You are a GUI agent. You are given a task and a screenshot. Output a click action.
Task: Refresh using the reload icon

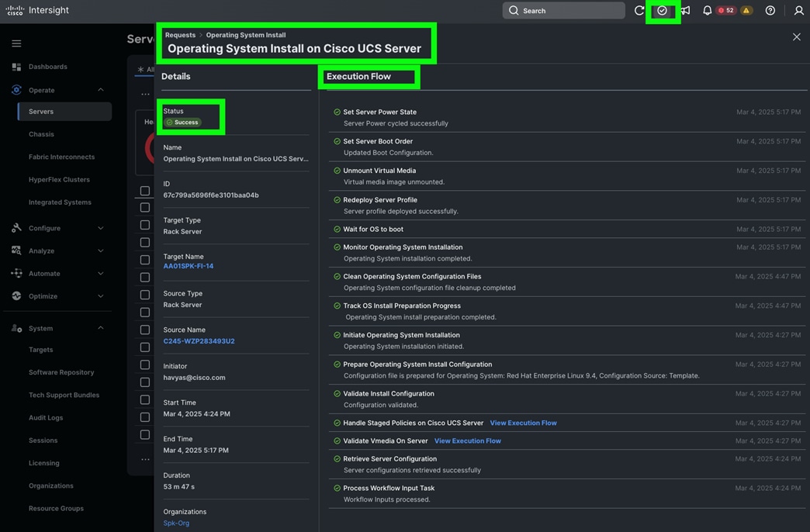(639, 10)
